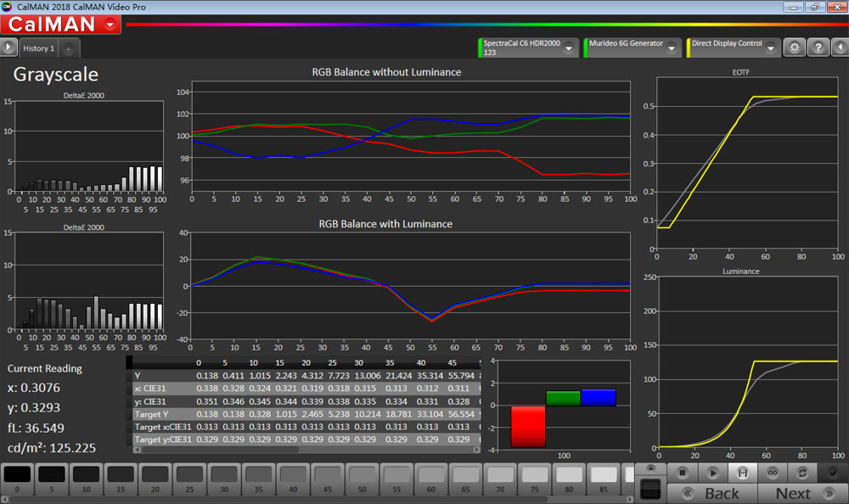Switch to the History 1 tab
Image resolution: width=849 pixels, height=504 pixels.
[38, 48]
